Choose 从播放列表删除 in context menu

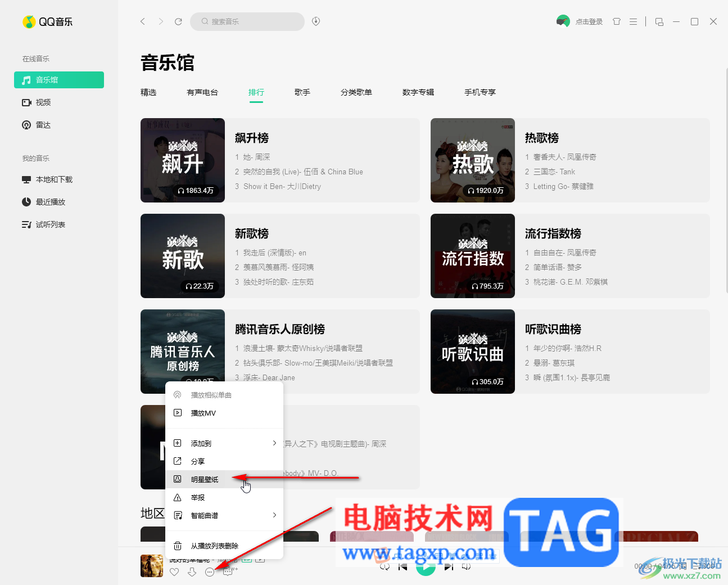pyautogui.click(x=224, y=546)
